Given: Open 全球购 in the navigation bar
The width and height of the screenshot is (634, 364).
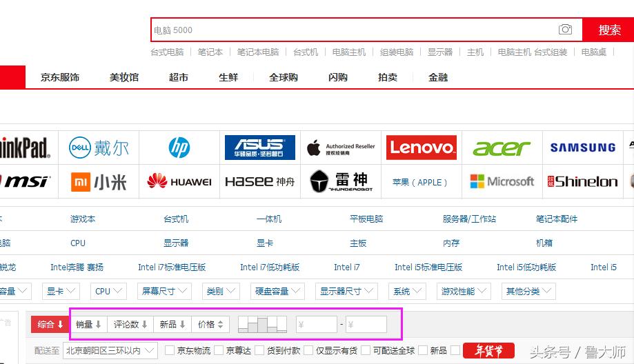Looking at the screenshot, I should click(x=284, y=77).
